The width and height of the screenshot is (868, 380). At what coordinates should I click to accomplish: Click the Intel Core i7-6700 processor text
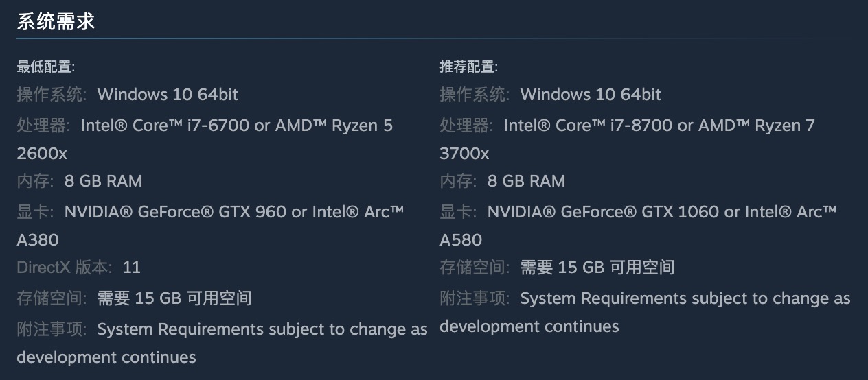coord(169,126)
